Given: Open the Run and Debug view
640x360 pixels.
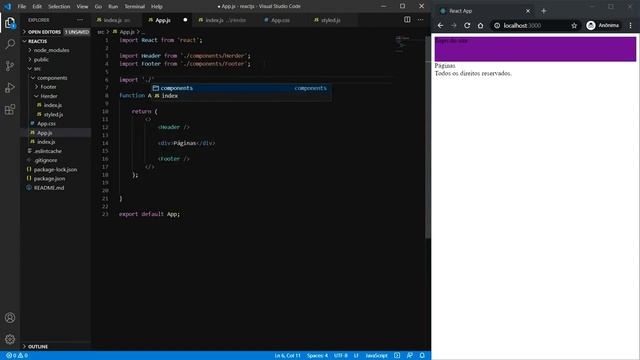Looking at the screenshot, I should (x=10, y=88).
